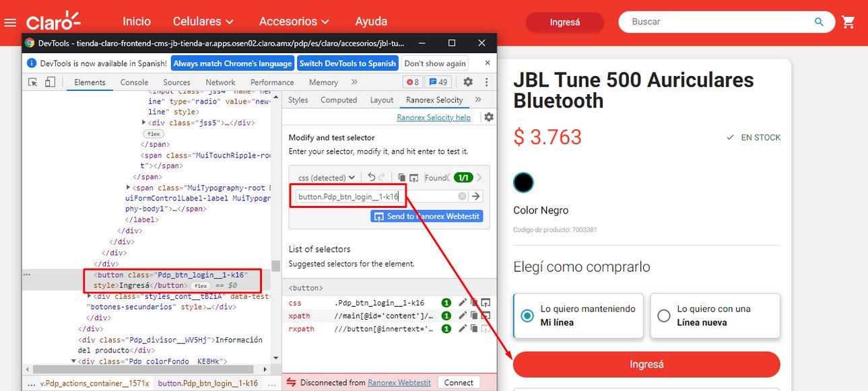This screenshot has height=391, width=868.
Task: Undo the selector edit
Action: (x=372, y=178)
